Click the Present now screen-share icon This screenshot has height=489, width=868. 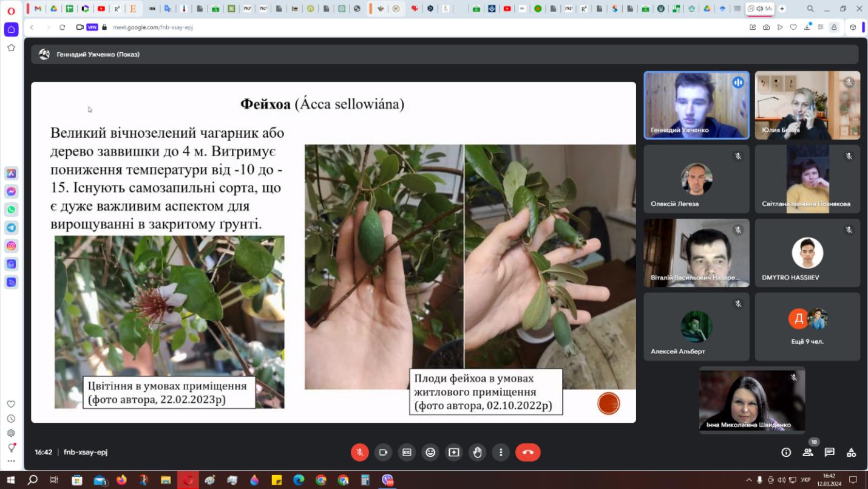454,452
